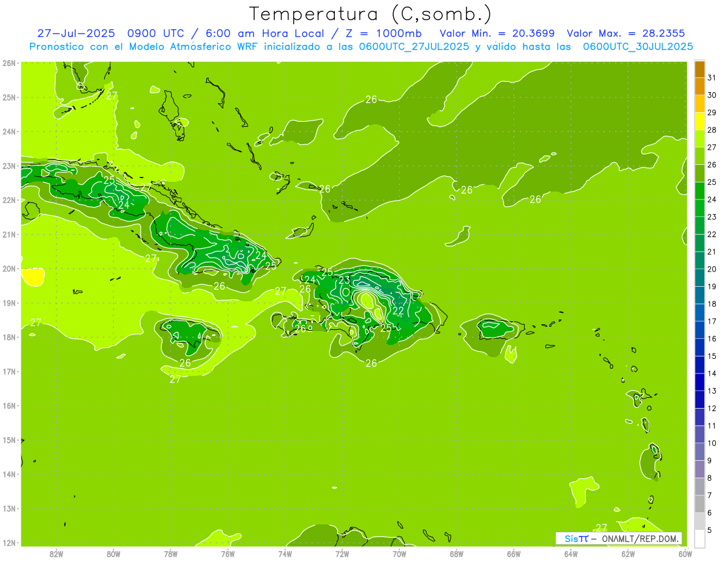Click the '23' contour label over Hispaniola
This screenshot has height=562, width=728.
pyautogui.click(x=344, y=280)
